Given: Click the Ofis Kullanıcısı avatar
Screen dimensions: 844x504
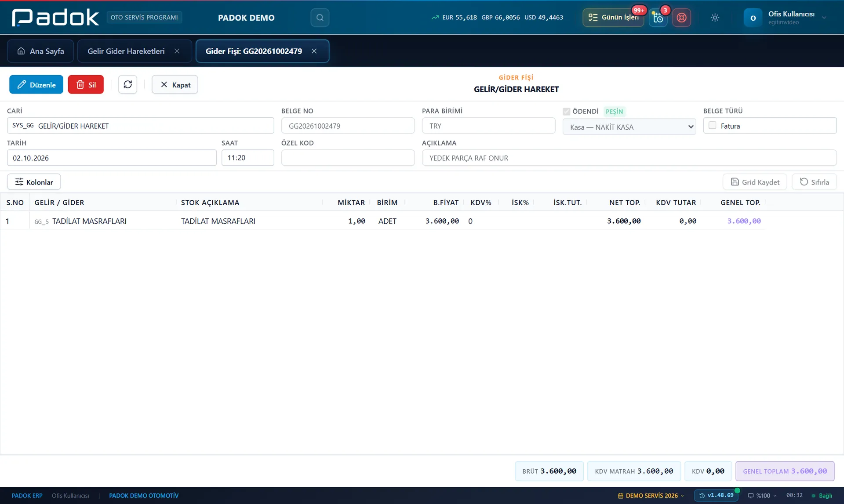Looking at the screenshot, I should tap(753, 18).
